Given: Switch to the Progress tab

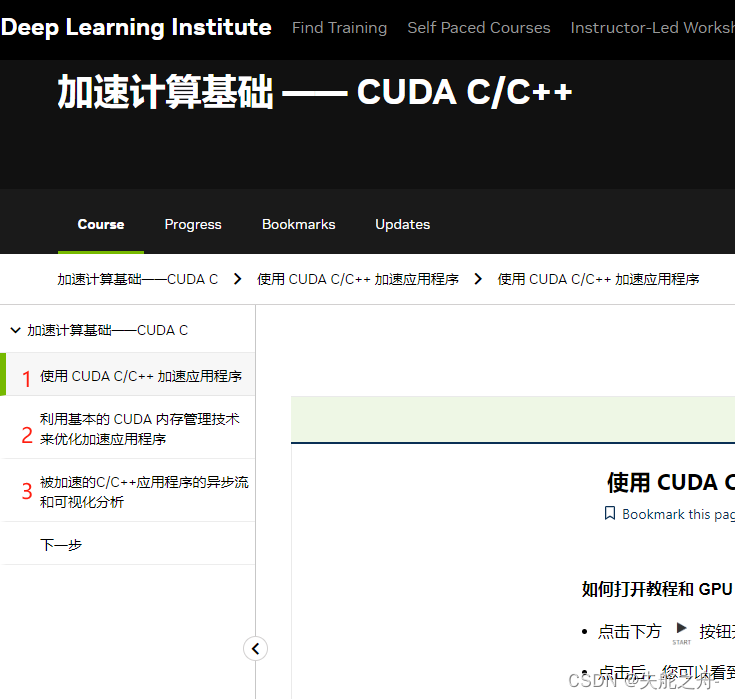Looking at the screenshot, I should (x=193, y=225).
